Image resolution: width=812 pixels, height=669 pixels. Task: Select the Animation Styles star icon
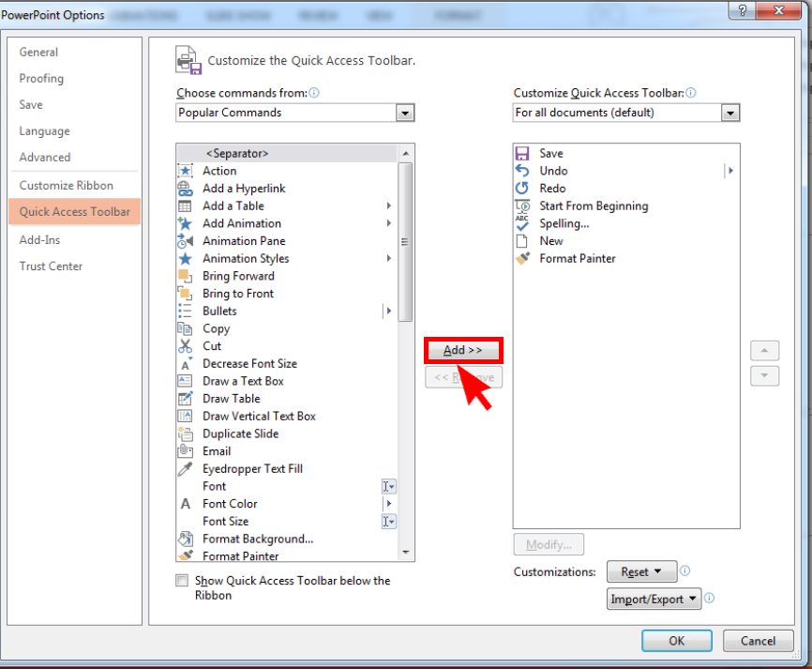point(185,259)
